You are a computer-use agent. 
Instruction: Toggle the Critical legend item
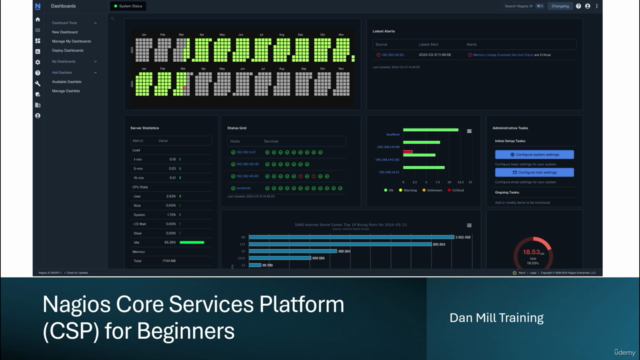(456, 190)
